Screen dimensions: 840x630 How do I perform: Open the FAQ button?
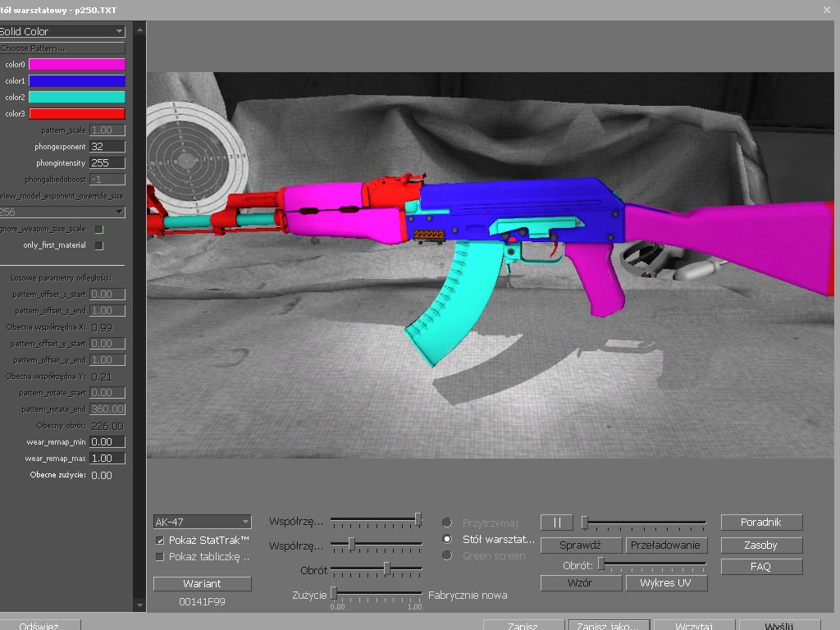761,567
